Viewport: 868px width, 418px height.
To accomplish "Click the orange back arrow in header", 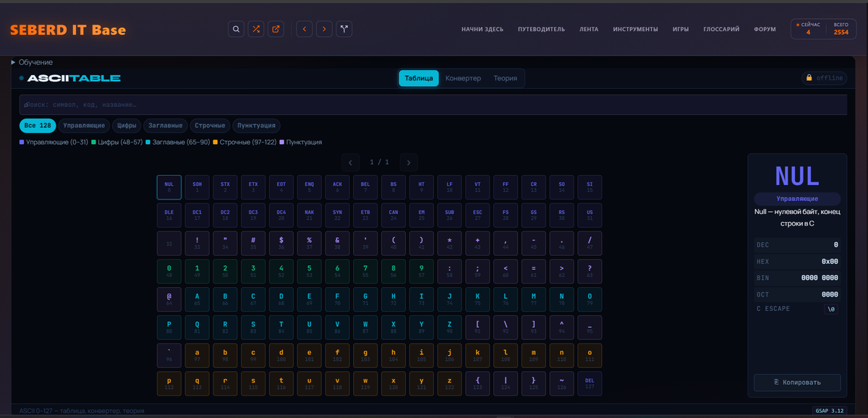I will click(x=305, y=29).
